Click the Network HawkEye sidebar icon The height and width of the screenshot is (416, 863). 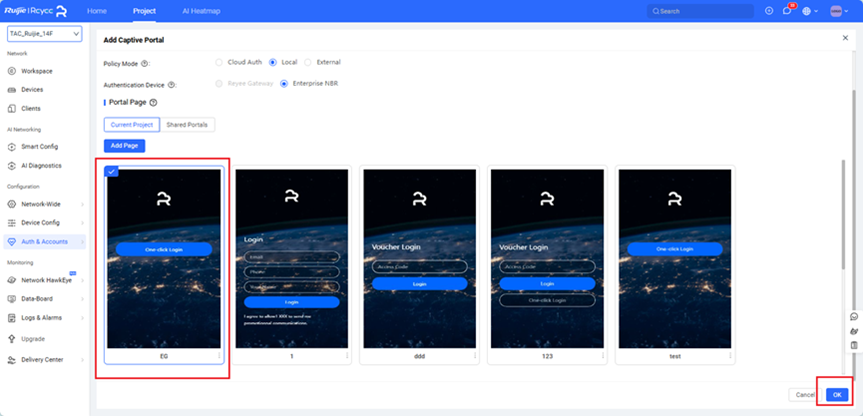click(x=12, y=280)
